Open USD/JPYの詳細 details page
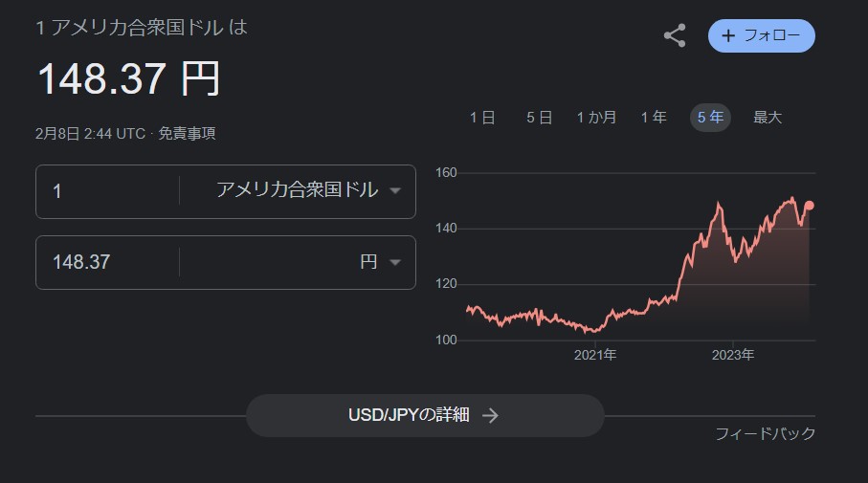Screen dimensions: 868x483 tap(425, 415)
